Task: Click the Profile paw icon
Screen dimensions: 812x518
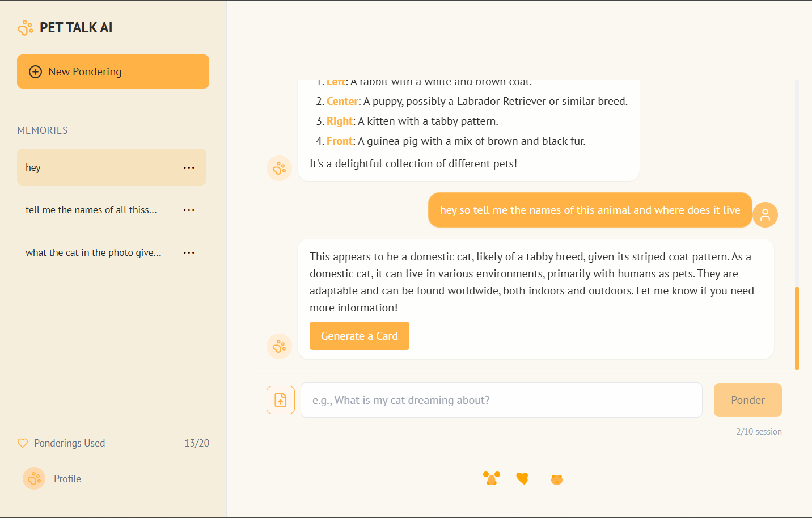Action: (x=34, y=478)
